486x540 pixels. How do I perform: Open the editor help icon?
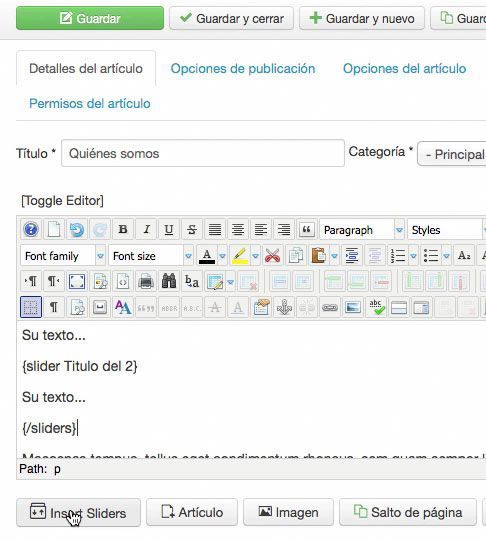pyautogui.click(x=31, y=229)
